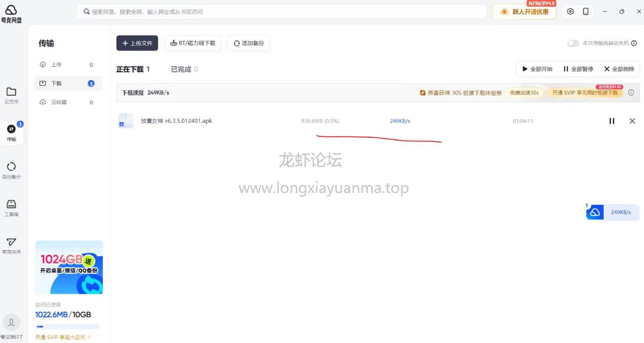Focus the search box at top
644x343 pixels.
[282, 12]
